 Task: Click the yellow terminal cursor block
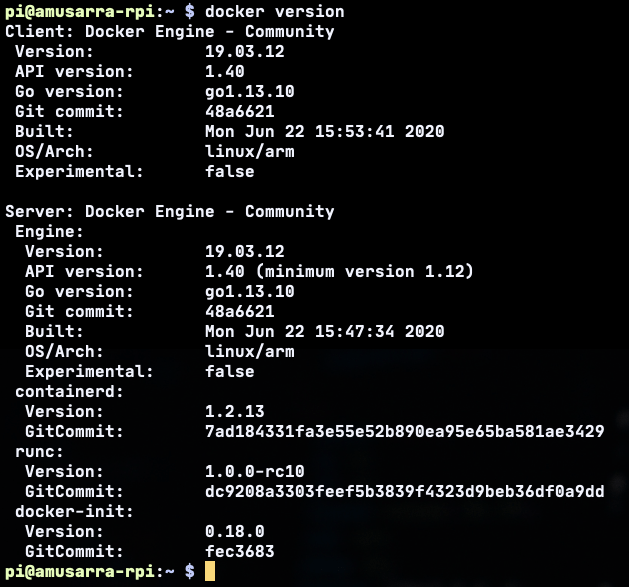tap(210, 571)
